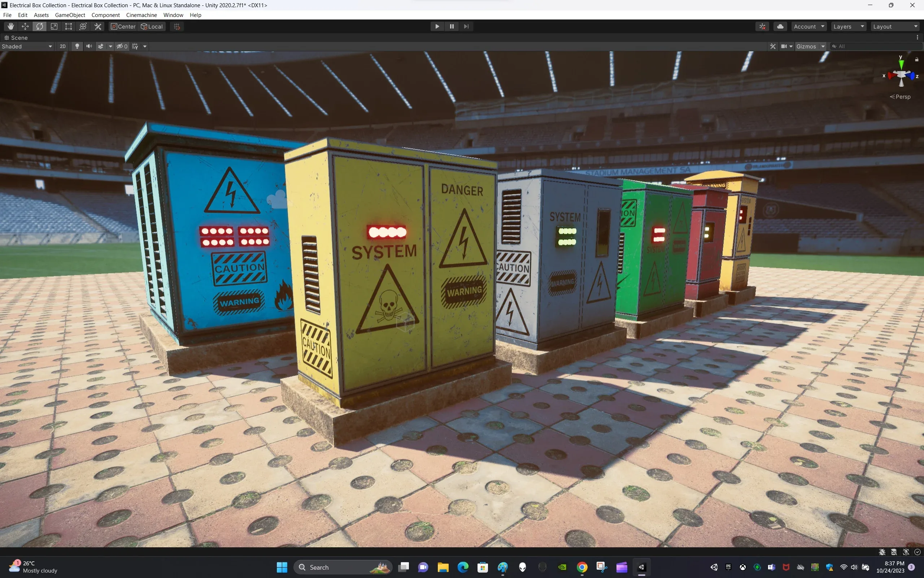The width and height of the screenshot is (924, 578).
Task: Open the Help menu
Action: click(x=196, y=15)
